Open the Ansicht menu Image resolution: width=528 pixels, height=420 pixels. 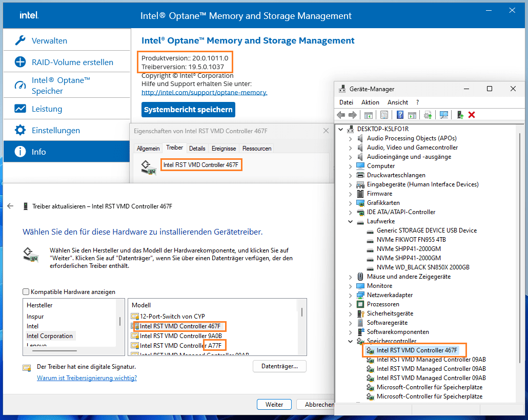click(x=398, y=102)
